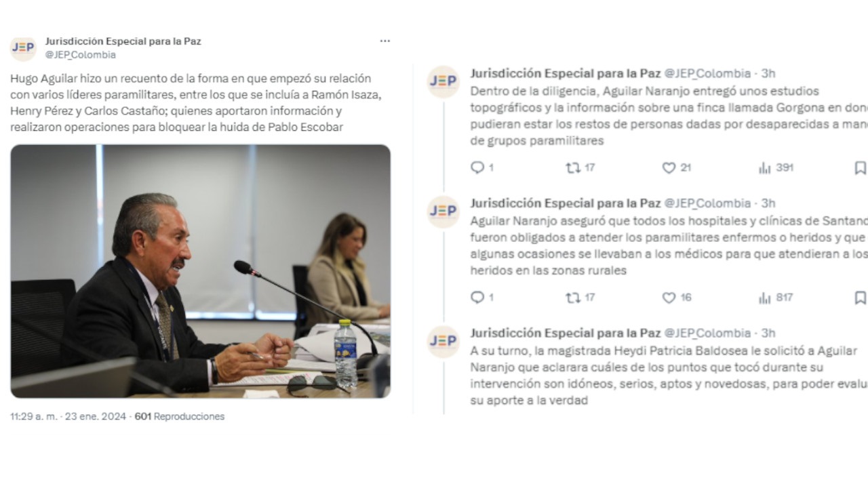This screenshot has width=868, height=488.
Task: Open @JEP_Colombia handle under main tweet name
Action: pyautogui.click(x=81, y=55)
